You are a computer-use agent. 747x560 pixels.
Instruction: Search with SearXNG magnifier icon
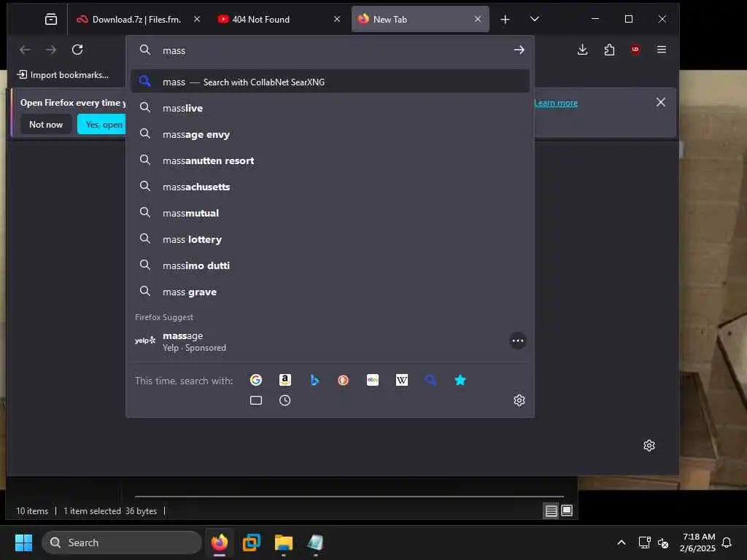pos(430,380)
